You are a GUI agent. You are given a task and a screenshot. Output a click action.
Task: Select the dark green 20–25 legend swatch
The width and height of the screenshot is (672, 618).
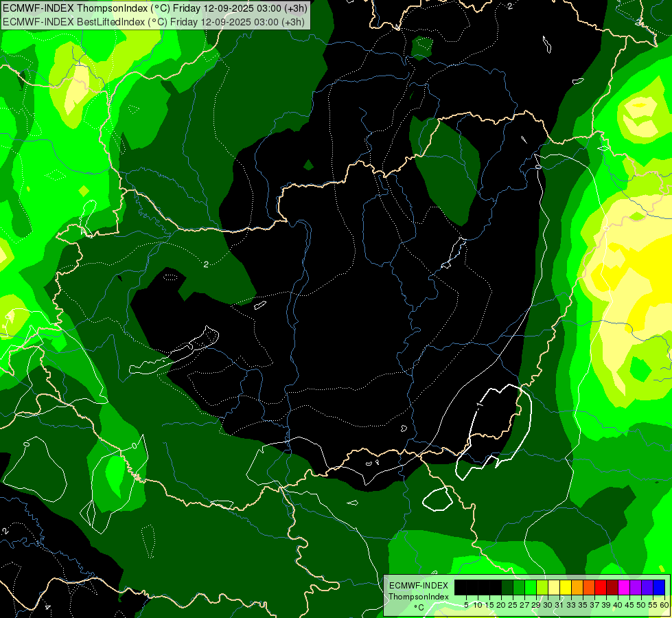point(507,587)
